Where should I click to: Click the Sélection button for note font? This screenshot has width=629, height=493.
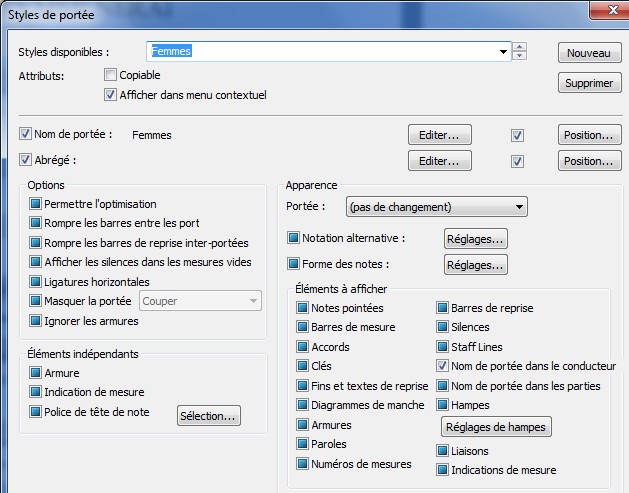click(x=209, y=415)
